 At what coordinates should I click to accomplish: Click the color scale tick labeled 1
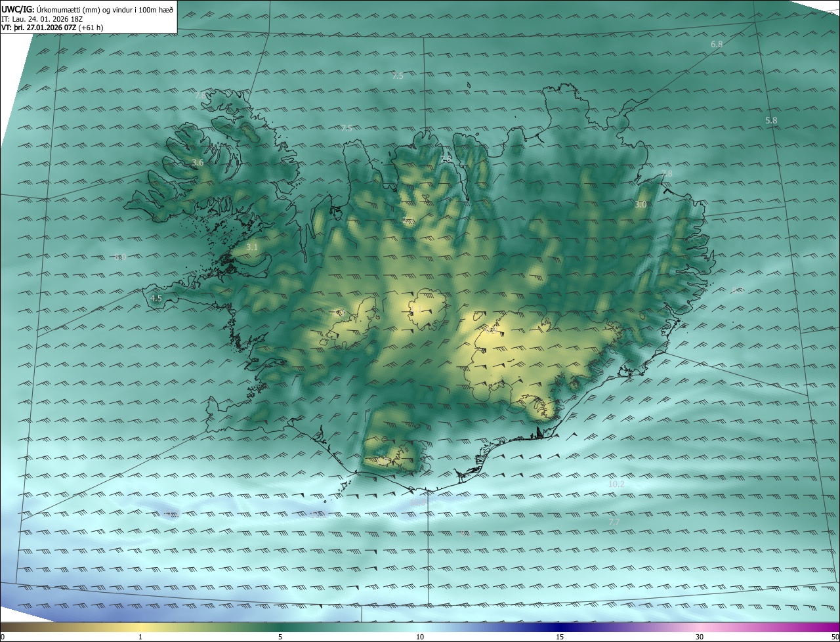(x=140, y=637)
